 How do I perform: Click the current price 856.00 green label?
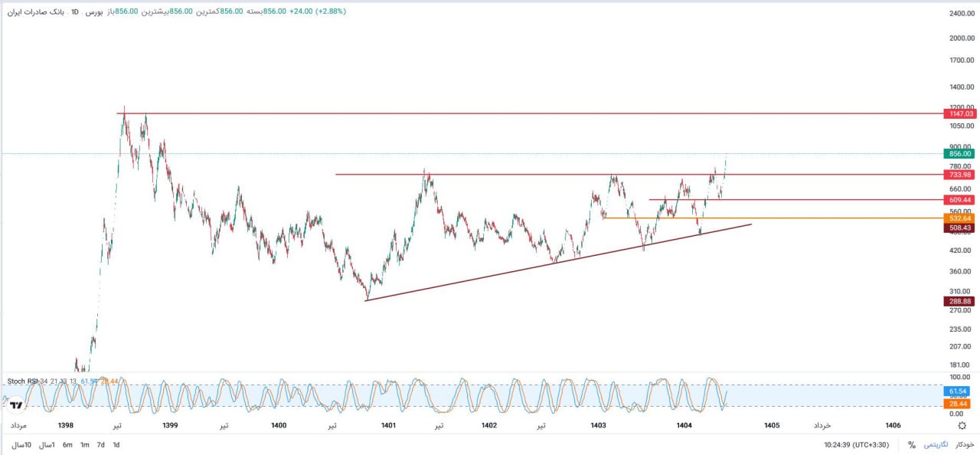coord(961,154)
